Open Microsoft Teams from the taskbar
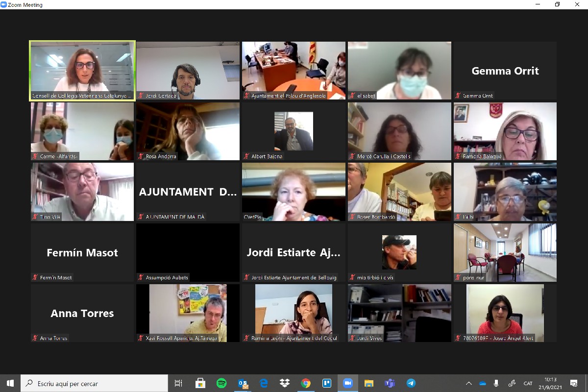Viewport: 588px width, 392px height. (390, 383)
